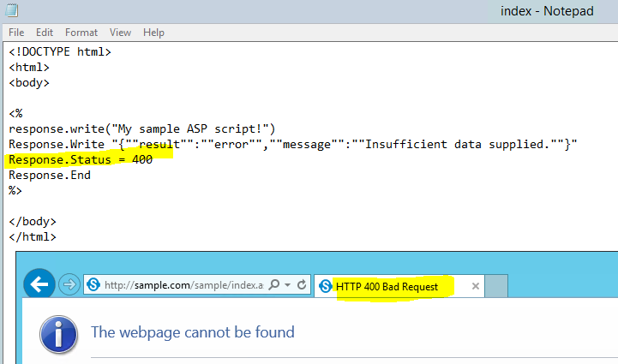Close the HTTP 400 Bad Request tab
618x364 pixels.
tap(476, 286)
